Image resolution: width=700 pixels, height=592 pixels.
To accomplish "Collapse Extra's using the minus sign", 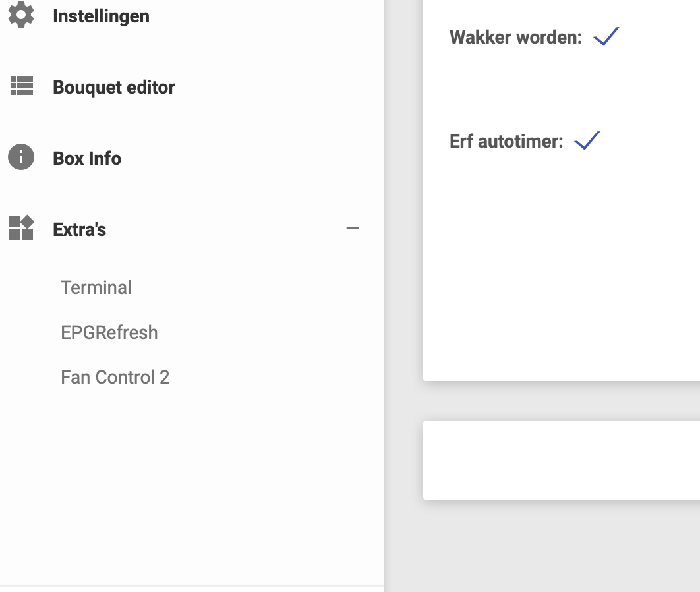I will pyautogui.click(x=353, y=229).
